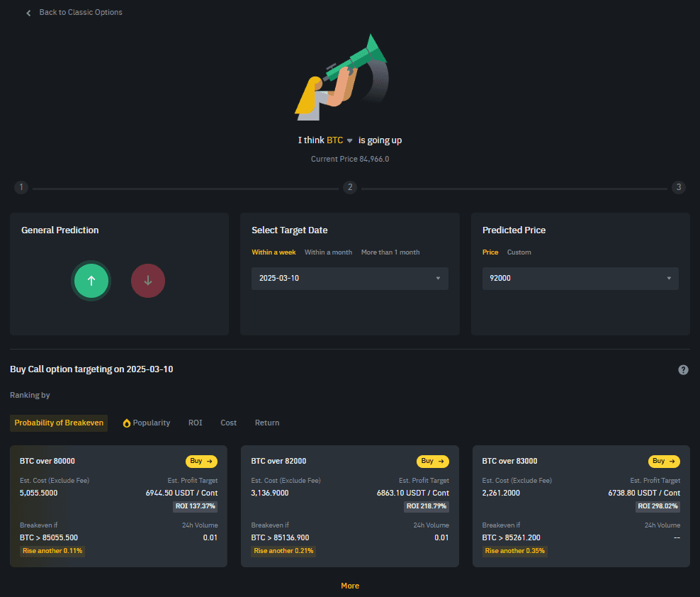
Task: Open the 2025-03-10 target date dropdown
Action: pos(350,279)
